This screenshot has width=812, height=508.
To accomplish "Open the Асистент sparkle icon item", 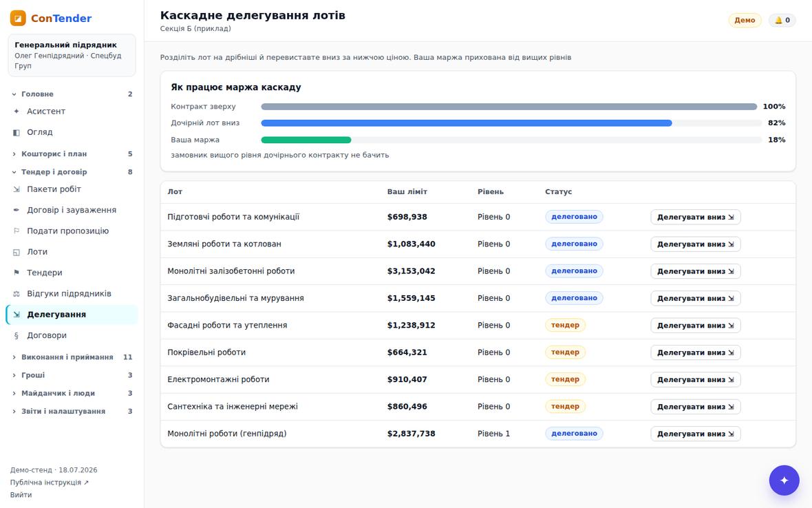I will point(16,112).
